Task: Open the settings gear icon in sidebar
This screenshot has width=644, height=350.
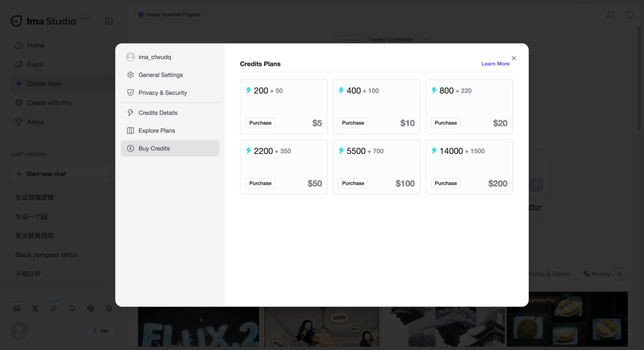Action: (109, 308)
